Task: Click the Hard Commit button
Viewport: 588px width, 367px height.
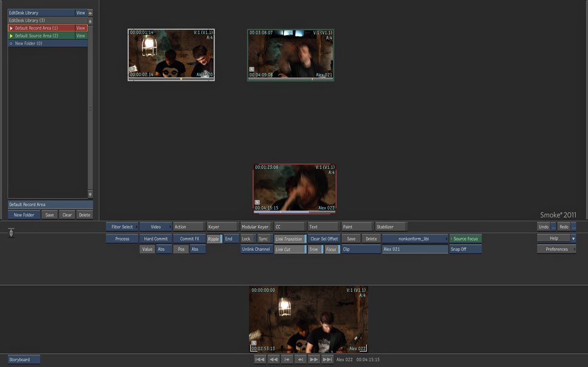Action: coord(156,239)
